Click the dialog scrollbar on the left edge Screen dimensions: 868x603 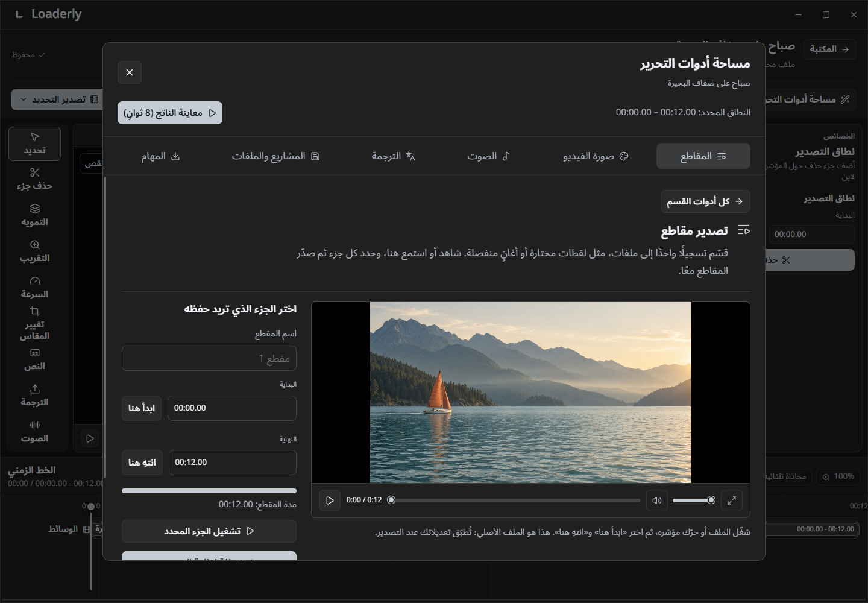[x=105, y=327]
